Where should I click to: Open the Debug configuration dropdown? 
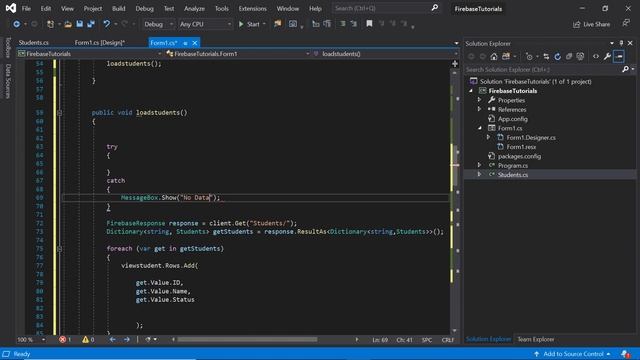(158, 24)
